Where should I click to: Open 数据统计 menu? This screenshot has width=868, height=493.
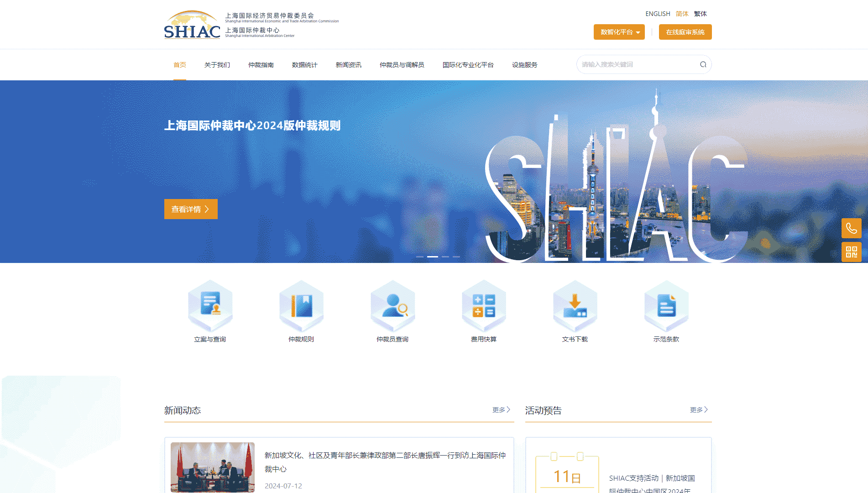(x=305, y=65)
